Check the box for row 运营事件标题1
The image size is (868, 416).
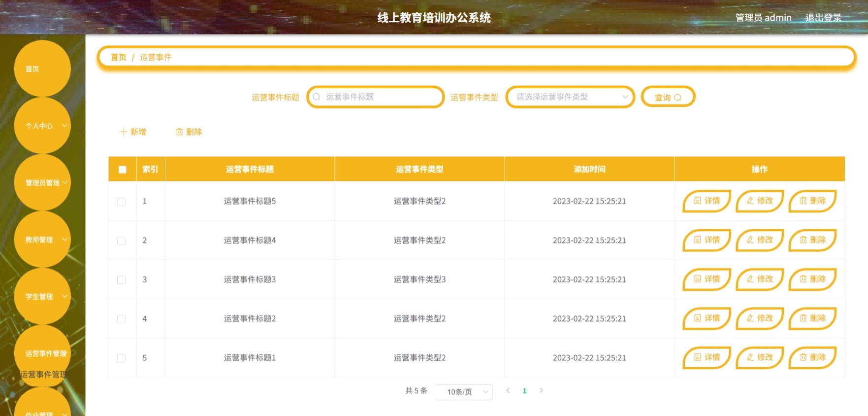tap(121, 358)
